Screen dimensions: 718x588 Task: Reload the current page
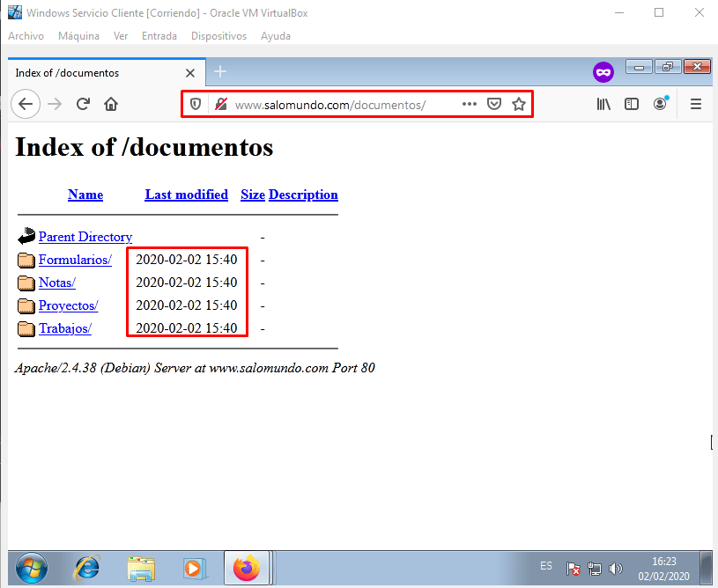tap(83, 104)
